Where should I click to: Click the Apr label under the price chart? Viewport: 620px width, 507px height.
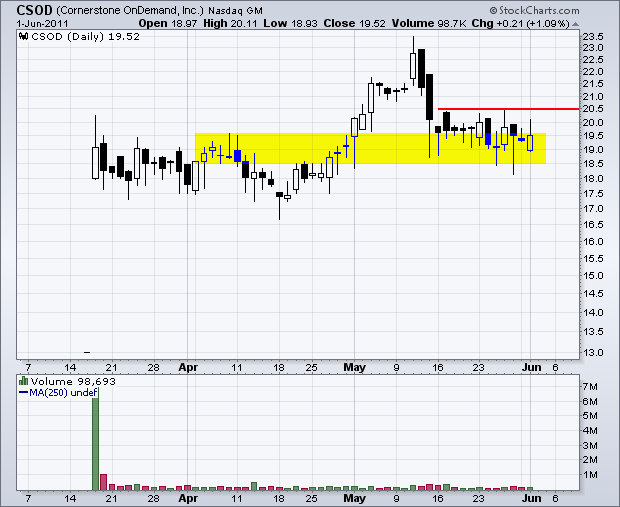coord(188,367)
